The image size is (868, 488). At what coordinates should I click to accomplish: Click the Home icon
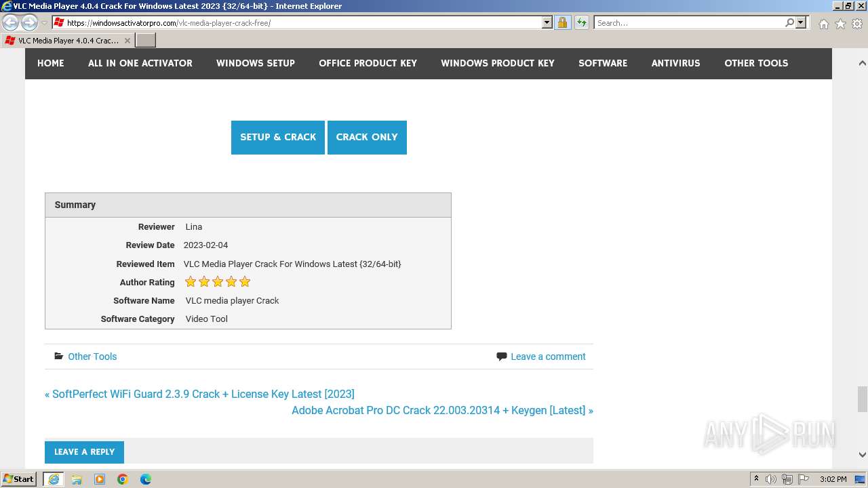click(x=823, y=24)
